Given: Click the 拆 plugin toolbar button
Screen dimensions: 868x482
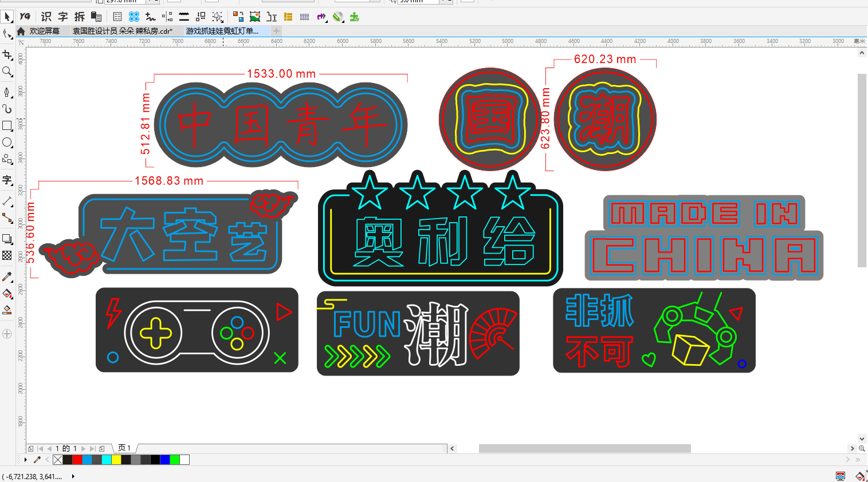Looking at the screenshot, I should click(x=80, y=17).
